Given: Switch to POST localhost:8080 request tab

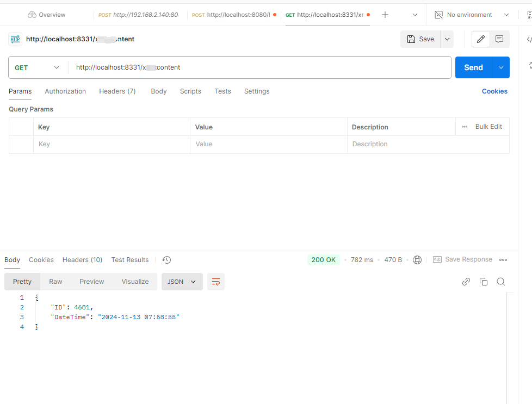Looking at the screenshot, I should click(x=234, y=15).
